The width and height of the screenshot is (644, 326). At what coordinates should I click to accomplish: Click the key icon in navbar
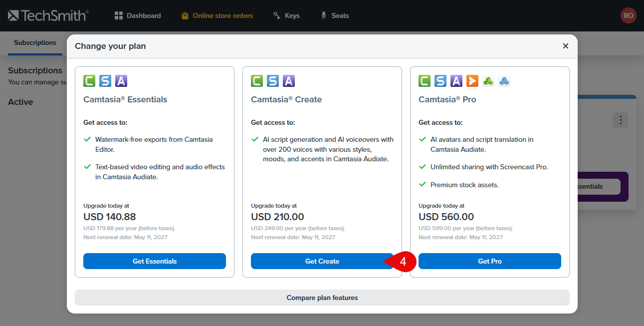pyautogui.click(x=277, y=15)
